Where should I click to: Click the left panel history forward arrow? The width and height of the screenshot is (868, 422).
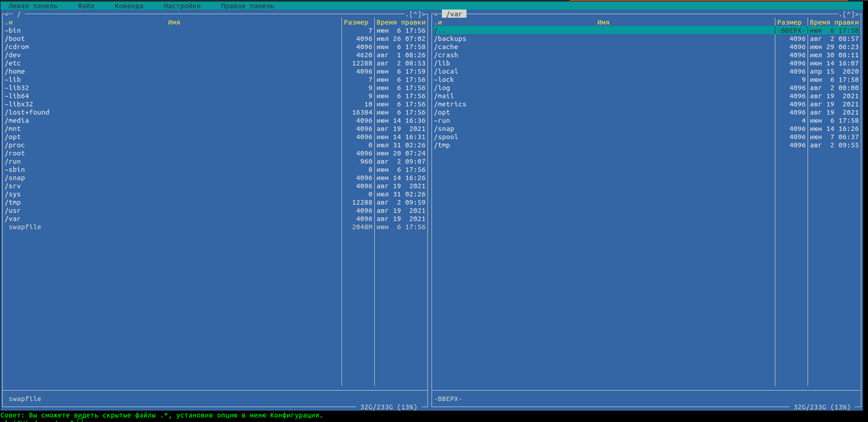[424, 14]
